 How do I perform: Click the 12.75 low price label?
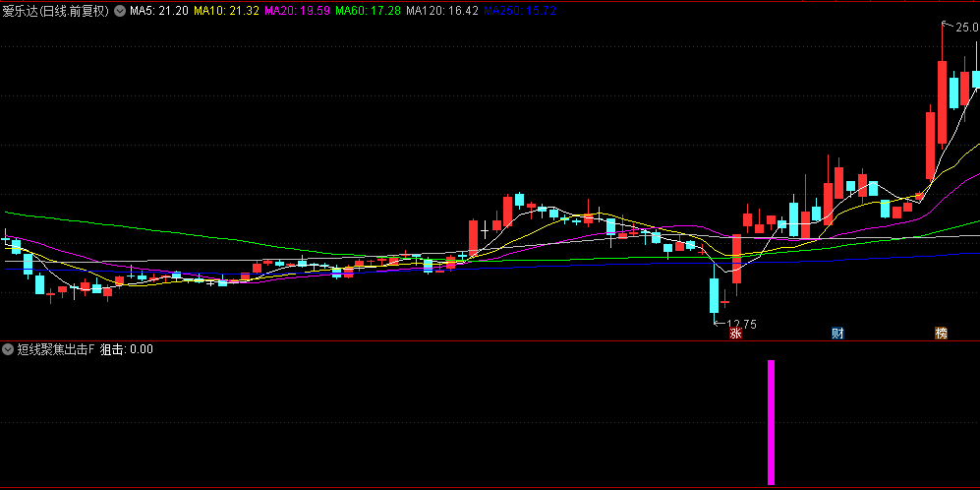(740, 324)
